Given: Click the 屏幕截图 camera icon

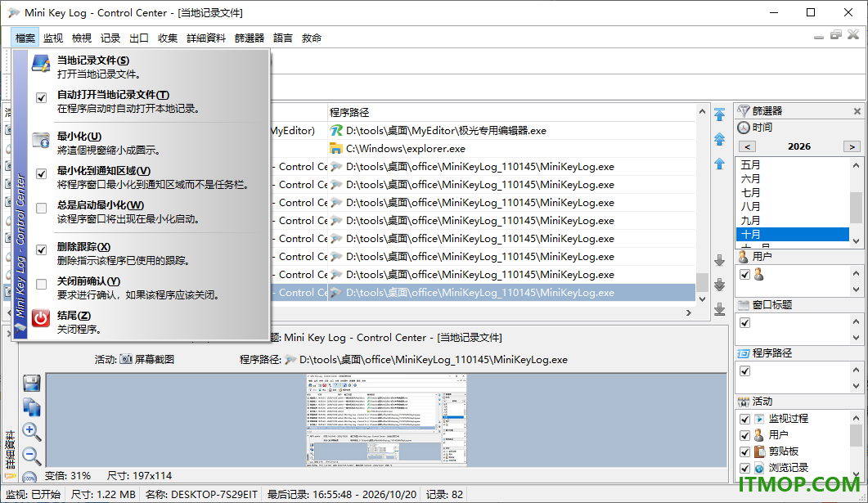Looking at the screenshot, I should coord(126,359).
